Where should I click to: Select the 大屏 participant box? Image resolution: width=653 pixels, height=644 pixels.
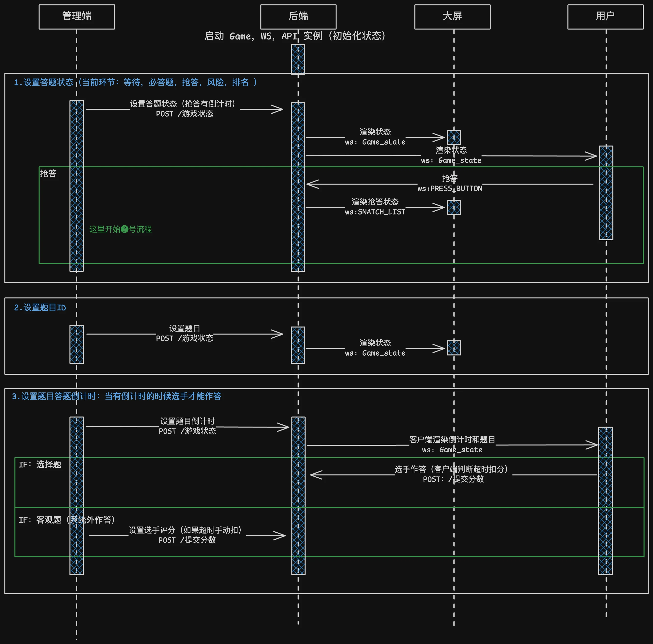tap(452, 17)
